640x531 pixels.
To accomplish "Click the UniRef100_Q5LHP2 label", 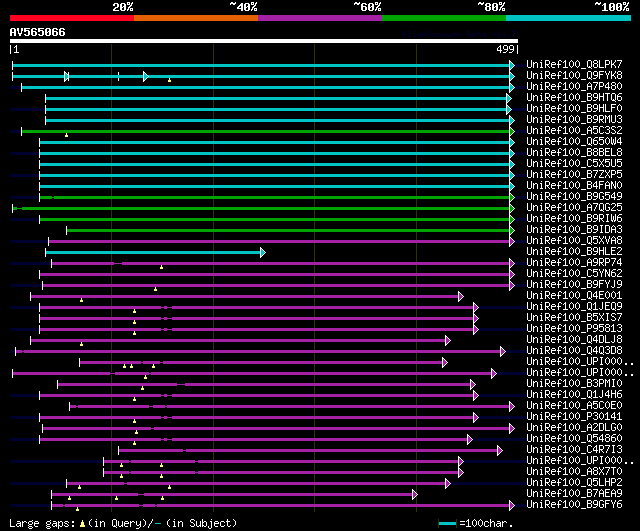I will point(574,483).
